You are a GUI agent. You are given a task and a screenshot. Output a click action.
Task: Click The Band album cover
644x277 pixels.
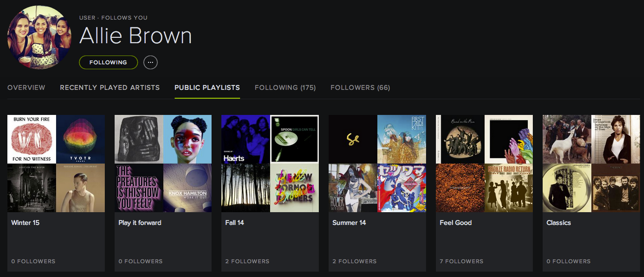(615, 188)
